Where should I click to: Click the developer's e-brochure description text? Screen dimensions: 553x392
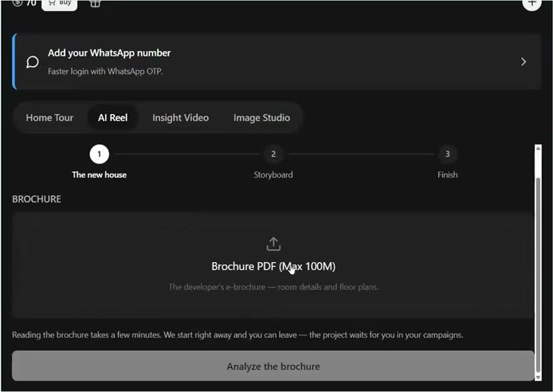point(273,287)
